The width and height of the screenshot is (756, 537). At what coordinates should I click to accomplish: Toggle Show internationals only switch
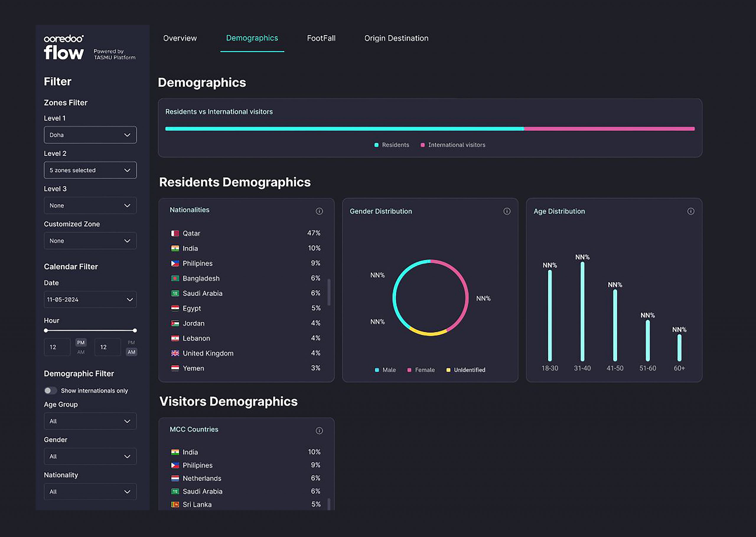tap(50, 390)
